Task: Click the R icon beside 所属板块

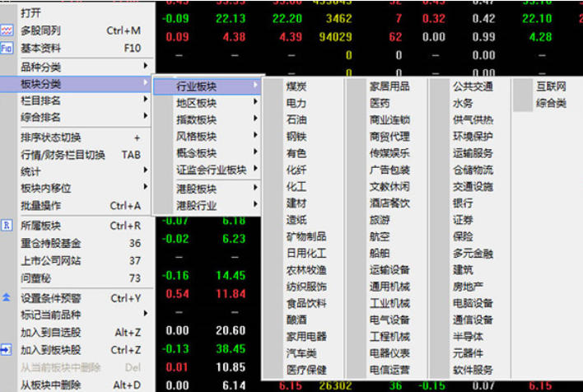Action: pos(7,225)
